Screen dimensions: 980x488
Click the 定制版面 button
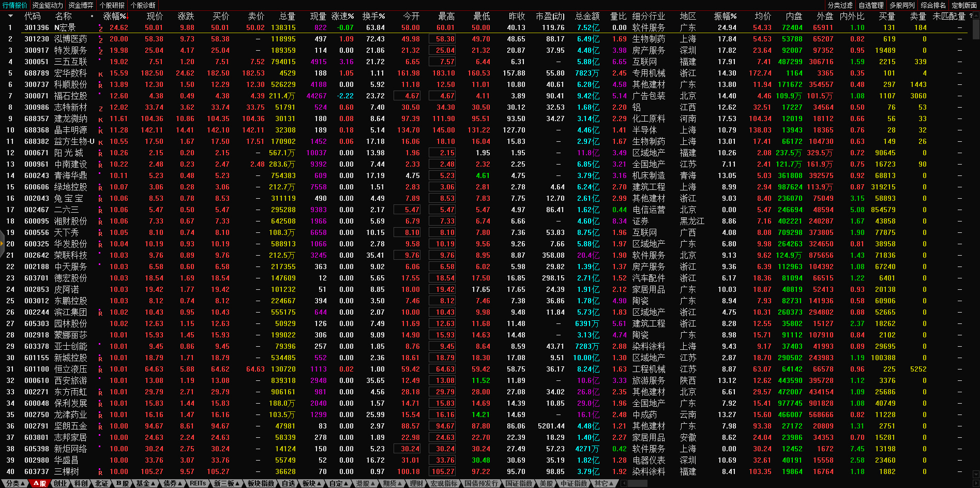(x=964, y=5)
